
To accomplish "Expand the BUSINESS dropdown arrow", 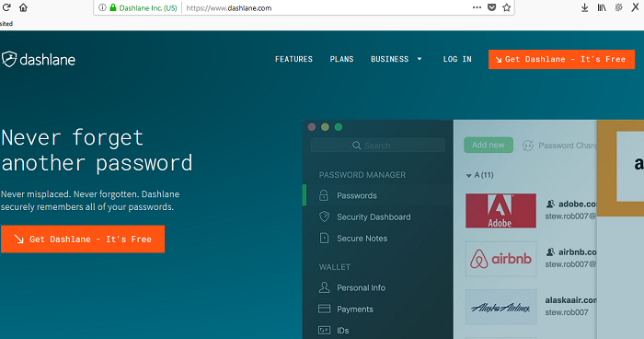I will [420, 59].
